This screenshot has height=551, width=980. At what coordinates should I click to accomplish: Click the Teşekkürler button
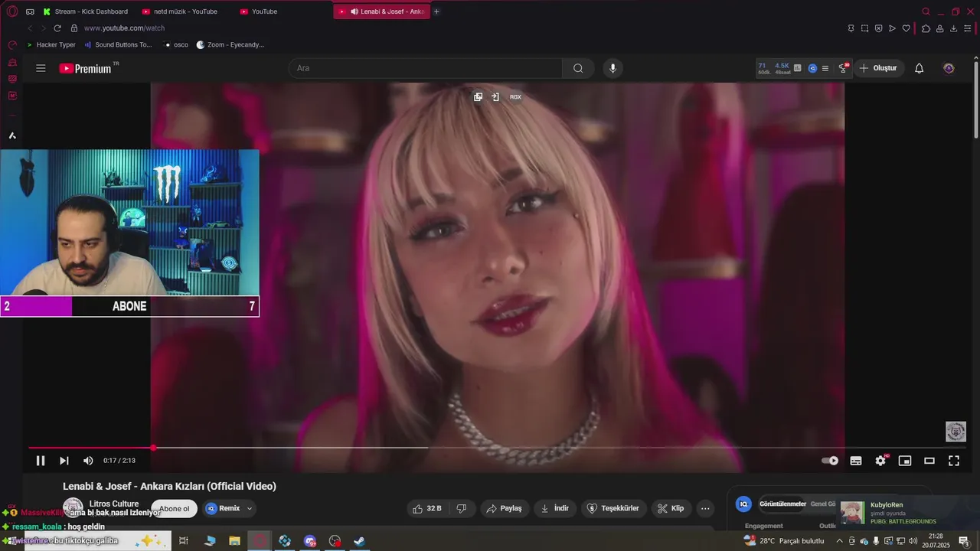coord(612,508)
